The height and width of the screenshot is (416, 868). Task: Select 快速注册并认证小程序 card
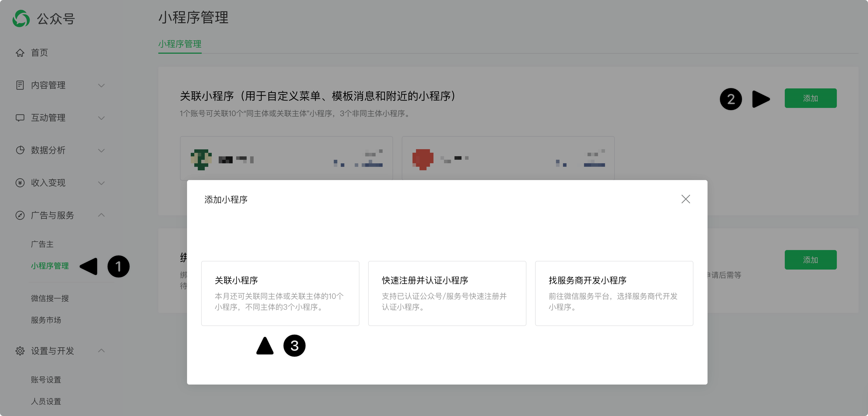click(447, 293)
